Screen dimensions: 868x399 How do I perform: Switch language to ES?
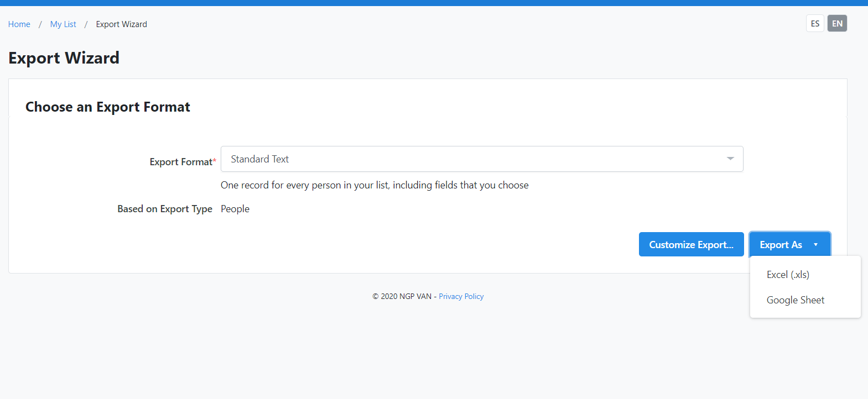pos(815,23)
